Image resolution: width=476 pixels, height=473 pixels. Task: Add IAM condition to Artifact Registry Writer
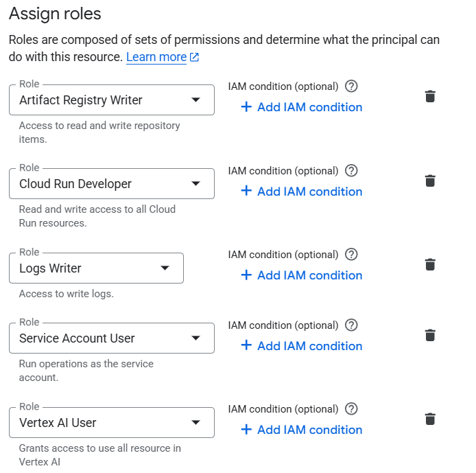[302, 107]
